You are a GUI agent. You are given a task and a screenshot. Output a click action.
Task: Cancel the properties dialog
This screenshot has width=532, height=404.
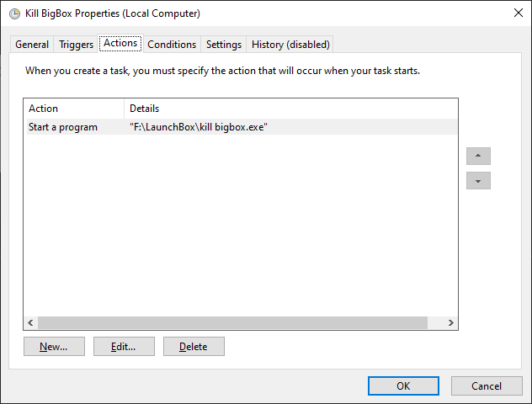(487, 386)
